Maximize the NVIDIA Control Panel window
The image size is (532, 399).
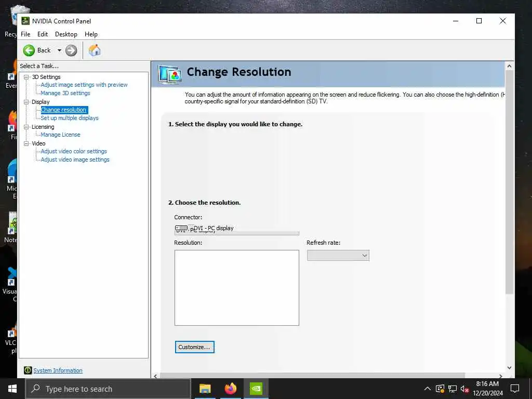[x=479, y=21]
